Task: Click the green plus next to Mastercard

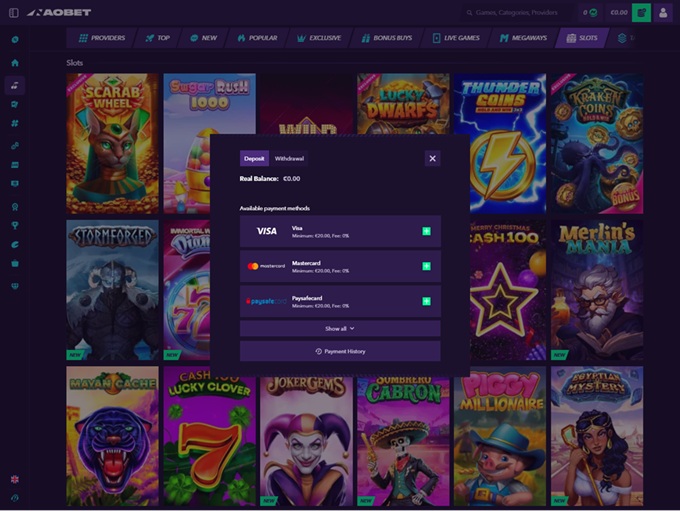Action: pyautogui.click(x=426, y=266)
